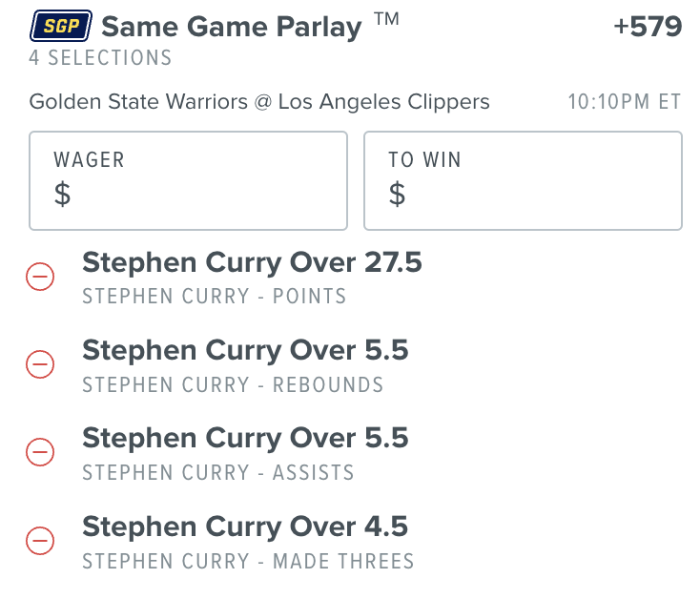The image size is (700, 599).
Task: Select Stephen Curry - Points subtitle
Action: pos(215,297)
